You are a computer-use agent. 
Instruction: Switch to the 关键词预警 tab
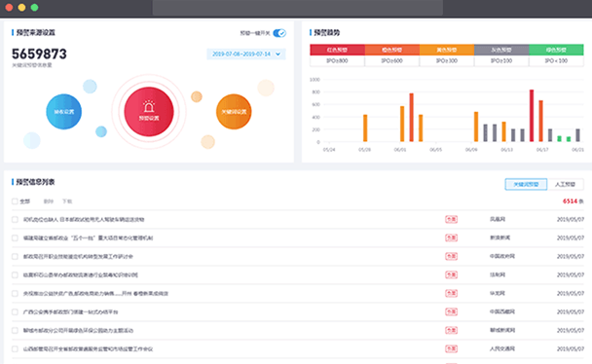[x=526, y=185]
